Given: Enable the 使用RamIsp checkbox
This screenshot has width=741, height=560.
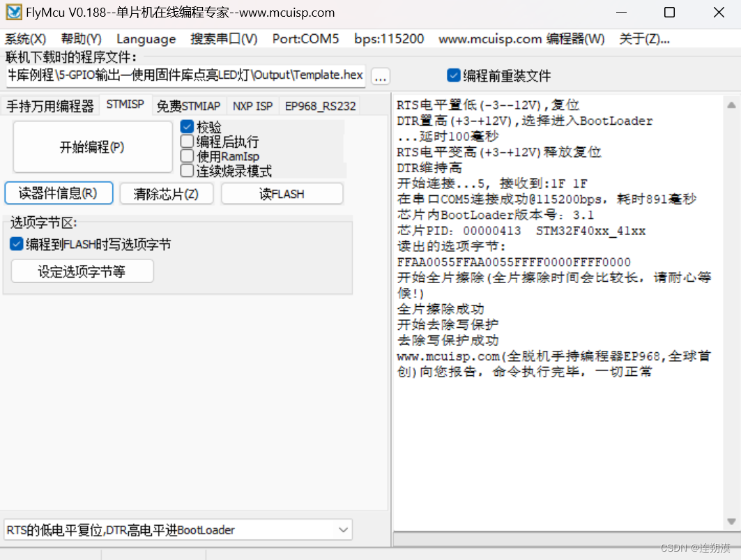Looking at the screenshot, I should click(185, 156).
